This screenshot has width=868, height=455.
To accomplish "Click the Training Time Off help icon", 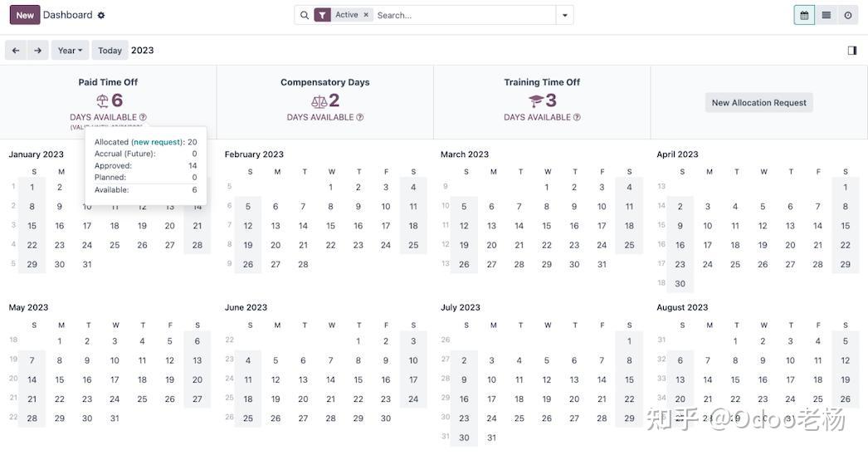I will click(577, 118).
